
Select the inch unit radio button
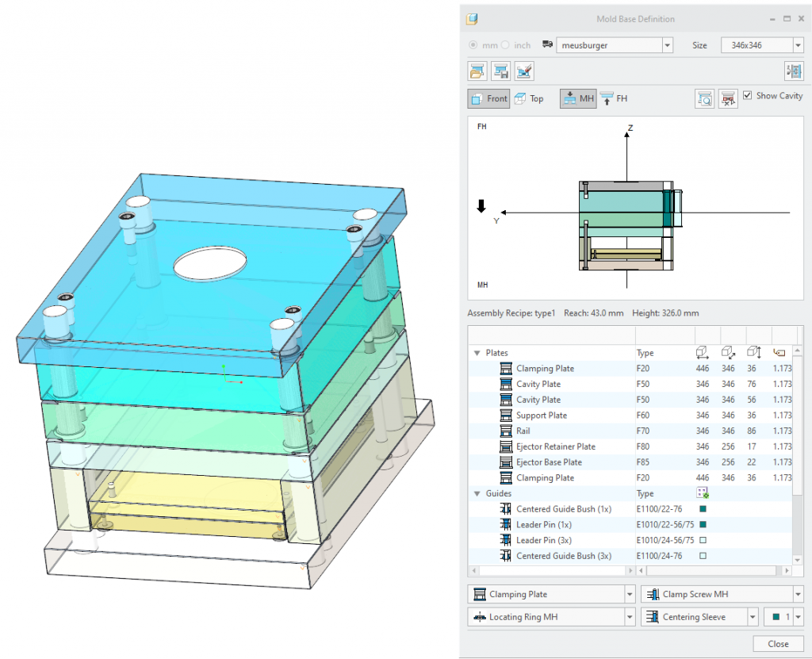pos(505,45)
